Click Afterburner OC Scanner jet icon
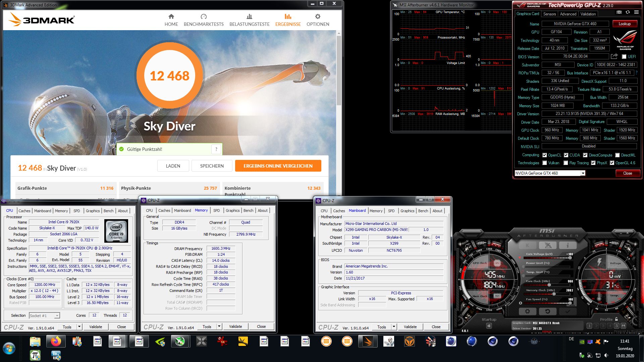 coord(548,245)
